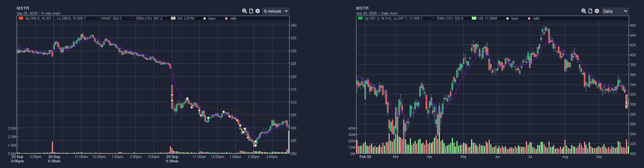The width and height of the screenshot is (644, 168).
Task: Click grey volume swatch beside Vol: 2.67M
Action: tap(173, 18)
